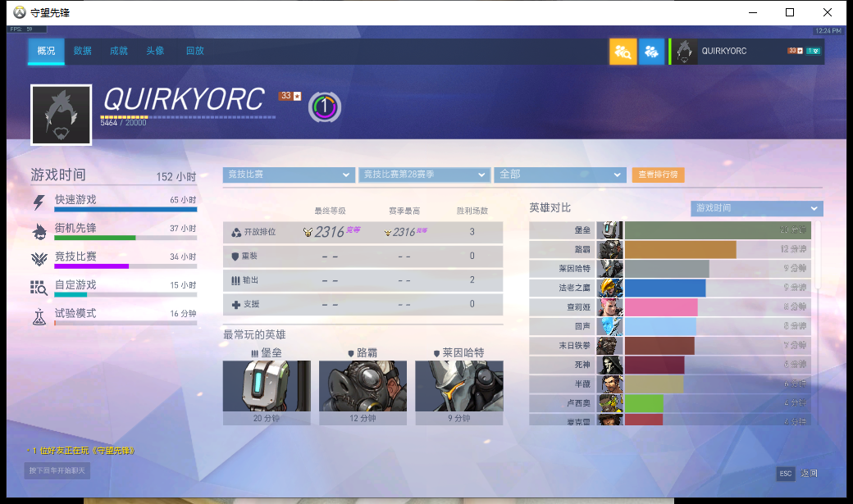Click the 重装 shield icon
Image resolution: width=853 pixels, height=504 pixels.
[x=235, y=256]
